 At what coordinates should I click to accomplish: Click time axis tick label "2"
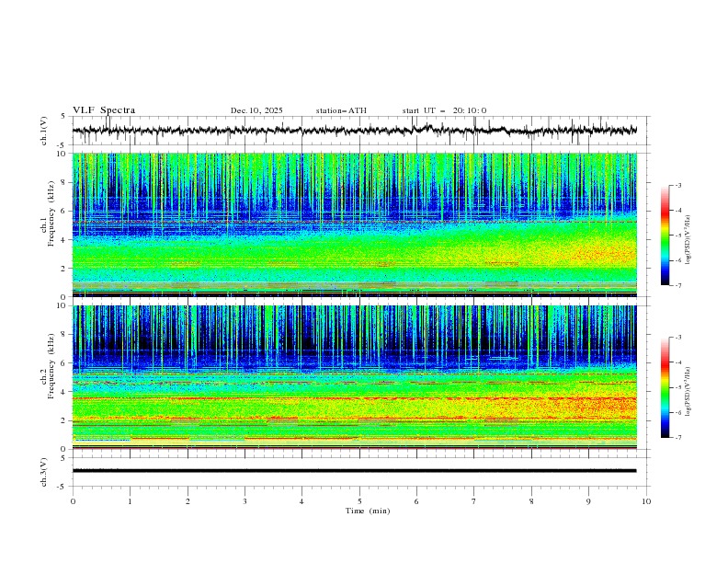pyautogui.click(x=188, y=501)
